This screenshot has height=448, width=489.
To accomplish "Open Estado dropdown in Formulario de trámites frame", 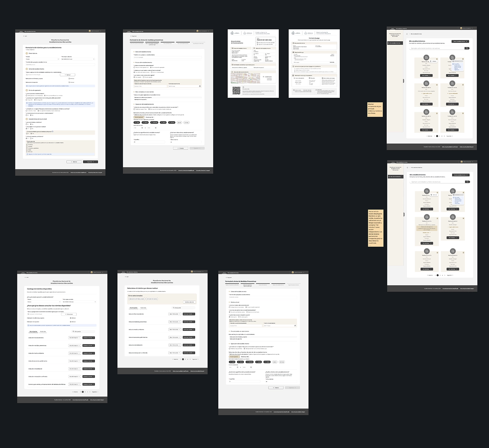I will (42, 59).
